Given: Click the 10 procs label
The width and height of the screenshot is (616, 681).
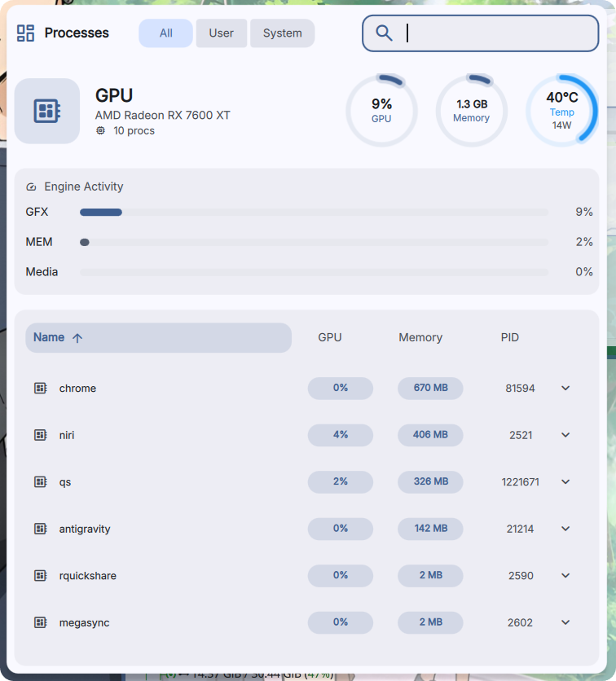Looking at the screenshot, I should (134, 130).
